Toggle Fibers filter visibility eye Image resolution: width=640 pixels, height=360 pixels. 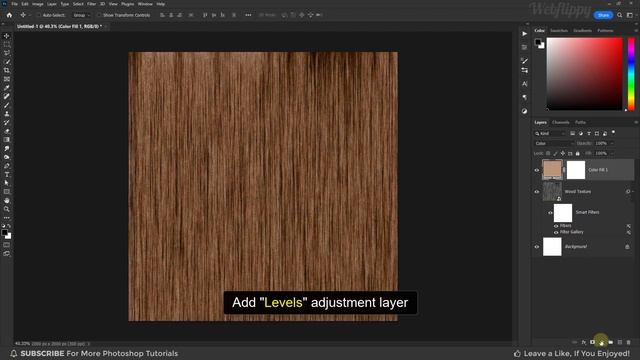click(x=556, y=226)
